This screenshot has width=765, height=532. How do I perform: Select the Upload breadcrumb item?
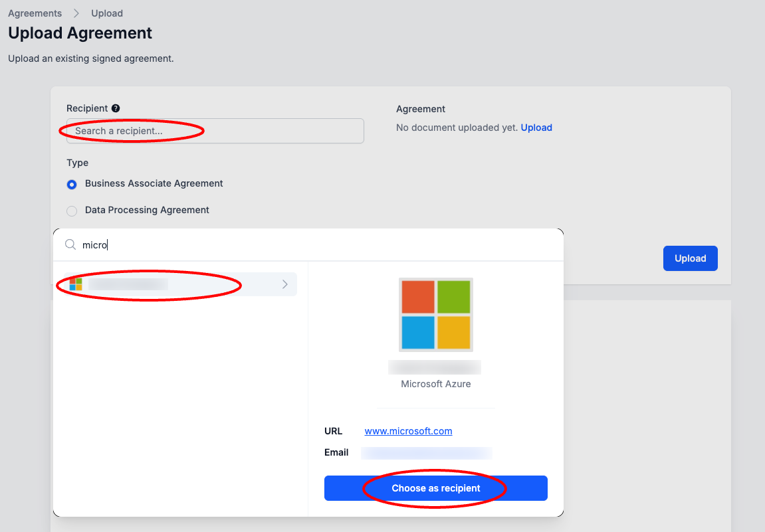107,13
